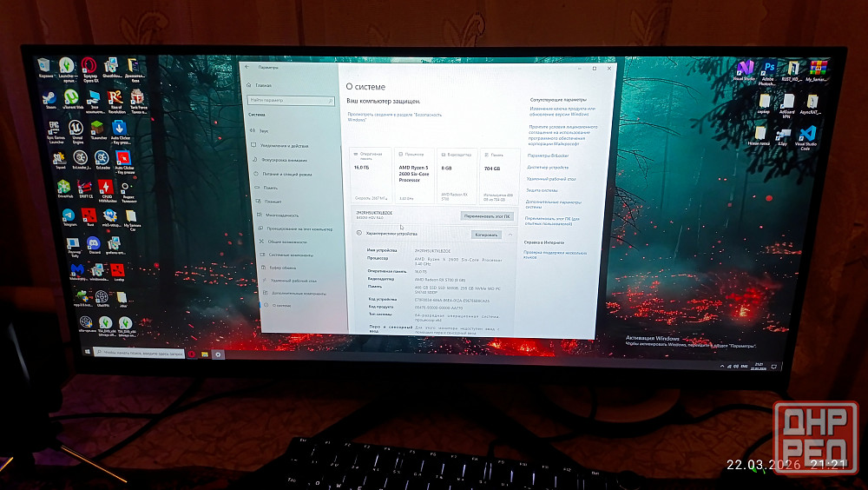Open the Диспетчер устройств link

548,167
